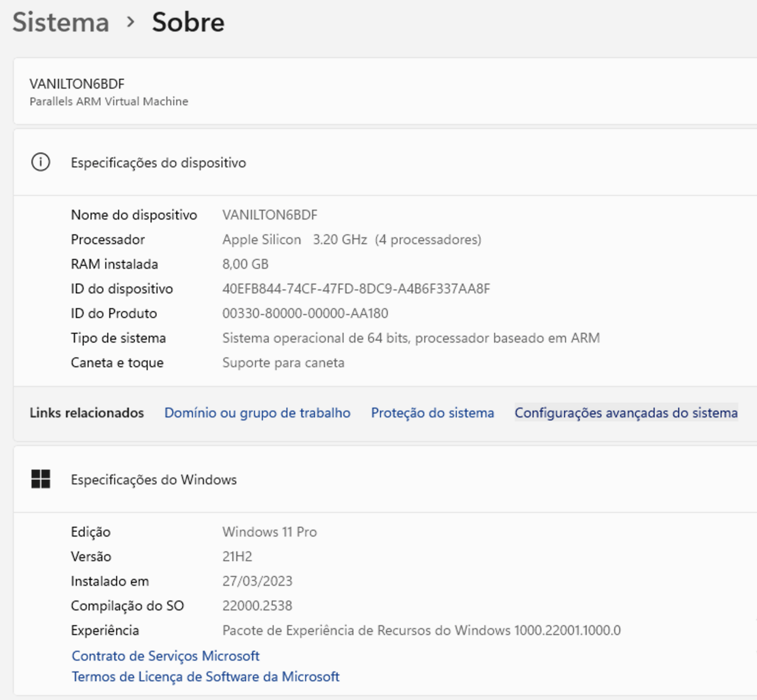This screenshot has width=757, height=700.
Task: Select OS build value 22000.2538
Action: (257, 606)
